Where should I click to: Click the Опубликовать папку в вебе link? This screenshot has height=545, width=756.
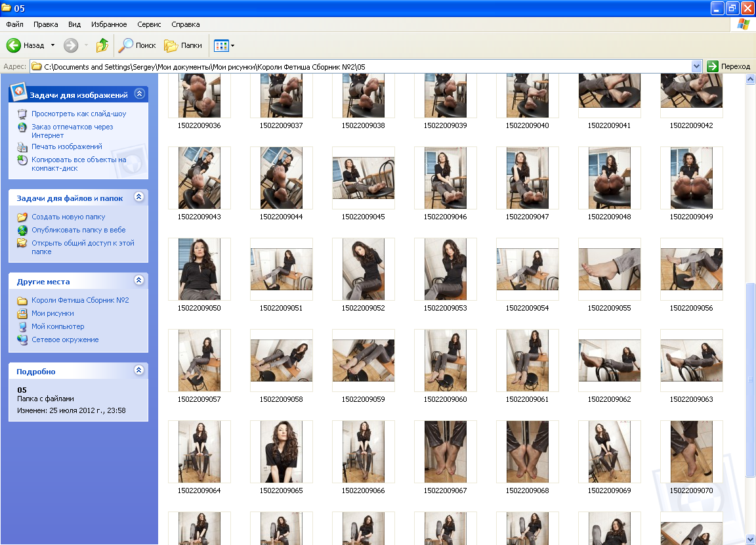[x=79, y=230]
